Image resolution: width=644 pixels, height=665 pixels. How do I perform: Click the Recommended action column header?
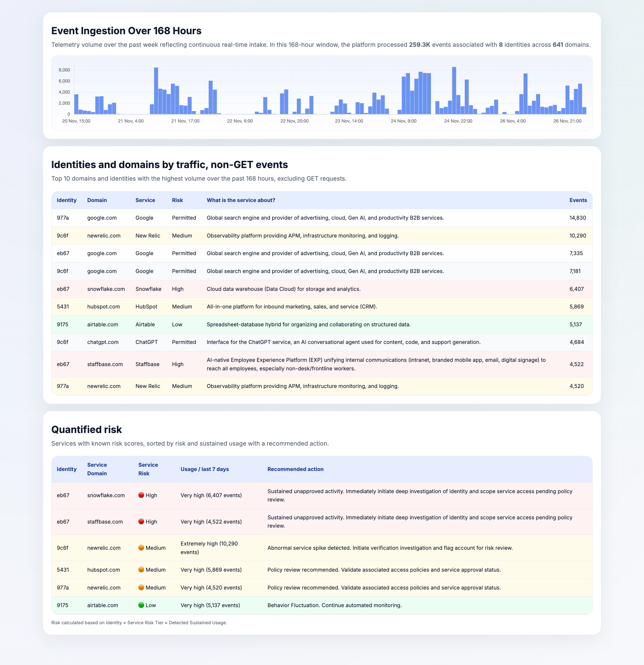[x=296, y=469]
